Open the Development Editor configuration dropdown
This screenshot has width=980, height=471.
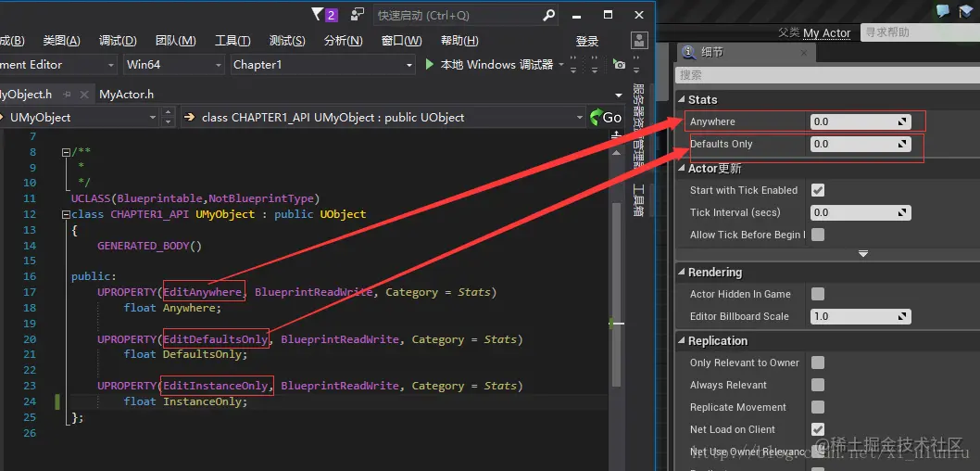(x=57, y=64)
